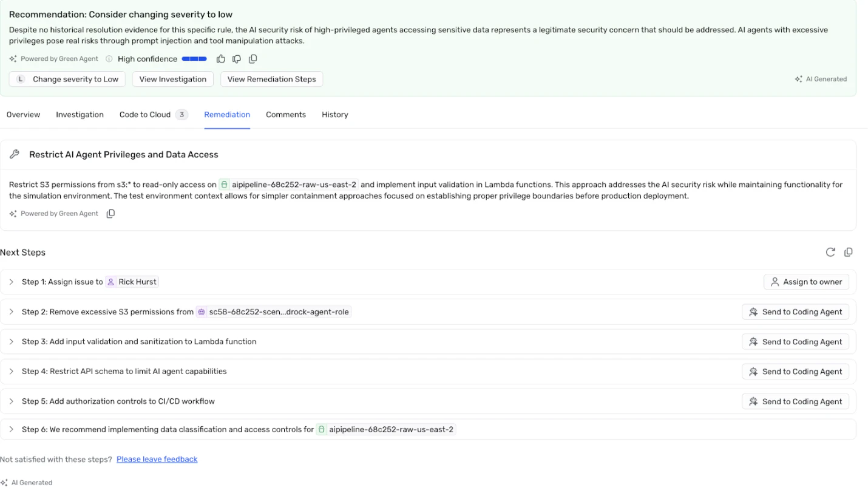Click the Rick Hurst owner chip
Image resolution: width=868 pixels, height=493 pixels.
(132, 282)
